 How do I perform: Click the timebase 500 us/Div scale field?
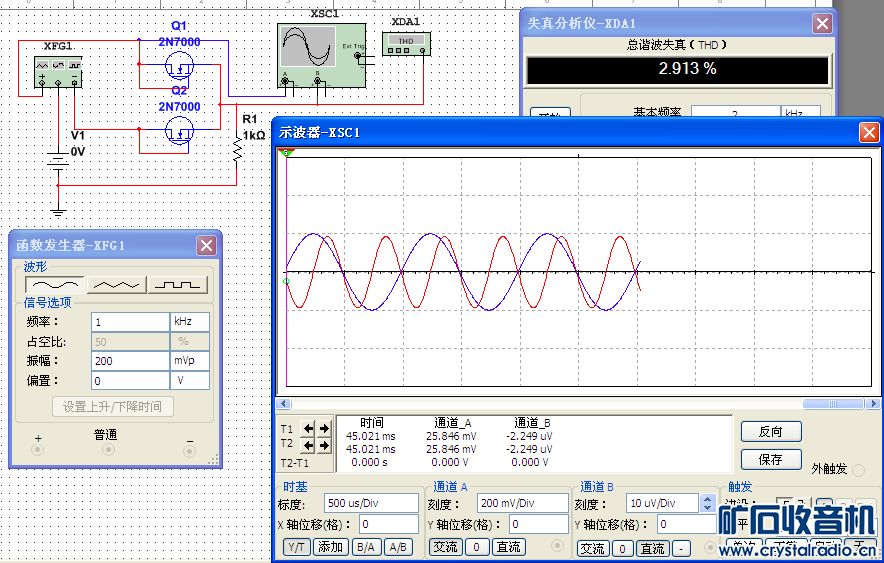pyautogui.click(x=370, y=503)
